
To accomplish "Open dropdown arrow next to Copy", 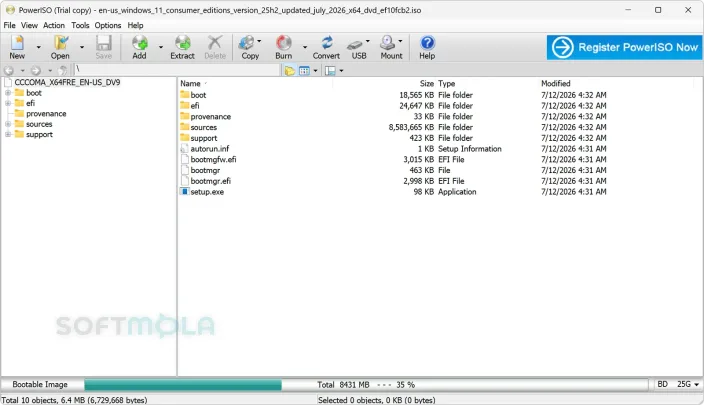I will [x=259, y=41].
